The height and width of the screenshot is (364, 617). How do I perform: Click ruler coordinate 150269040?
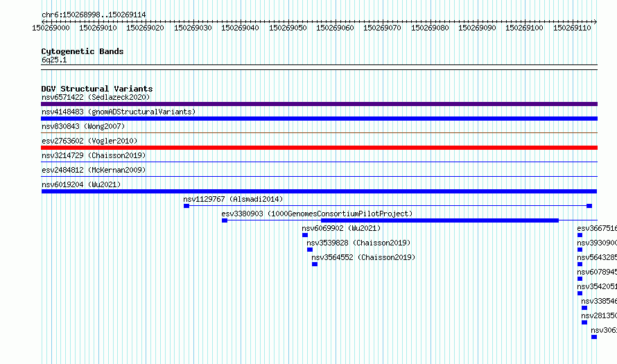point(240,28)
